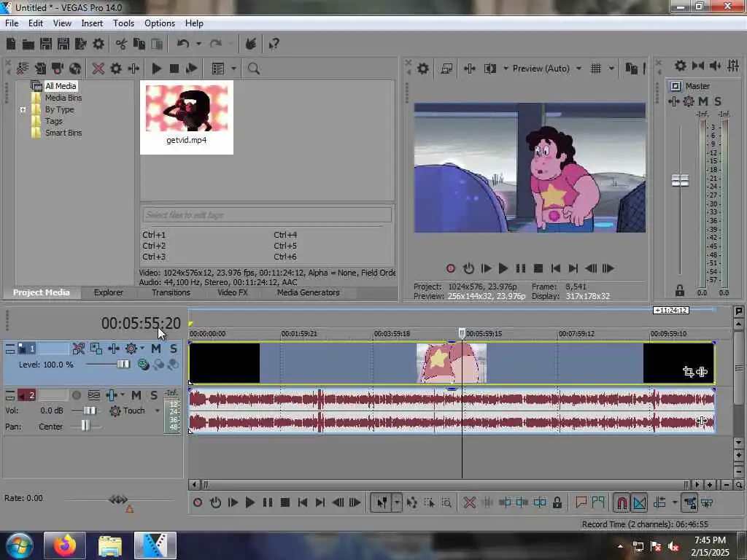
Task: Adjust video track Level slider
Action: [123, 365]
